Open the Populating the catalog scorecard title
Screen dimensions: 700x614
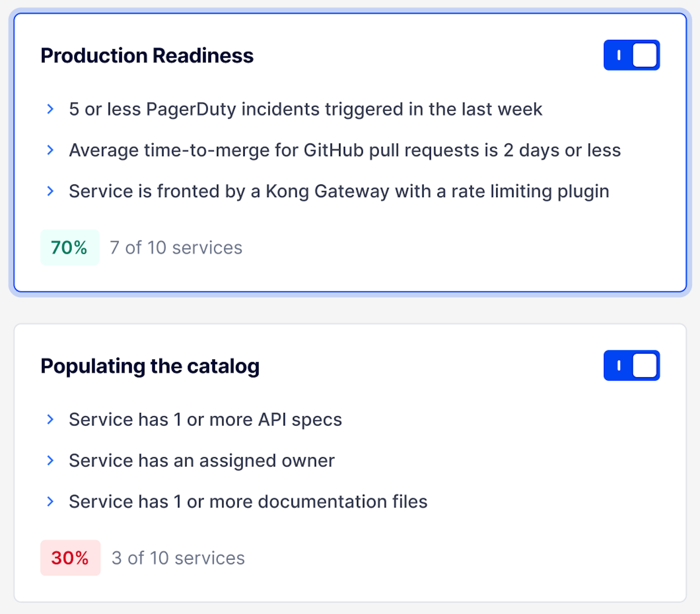click(150, 366)
